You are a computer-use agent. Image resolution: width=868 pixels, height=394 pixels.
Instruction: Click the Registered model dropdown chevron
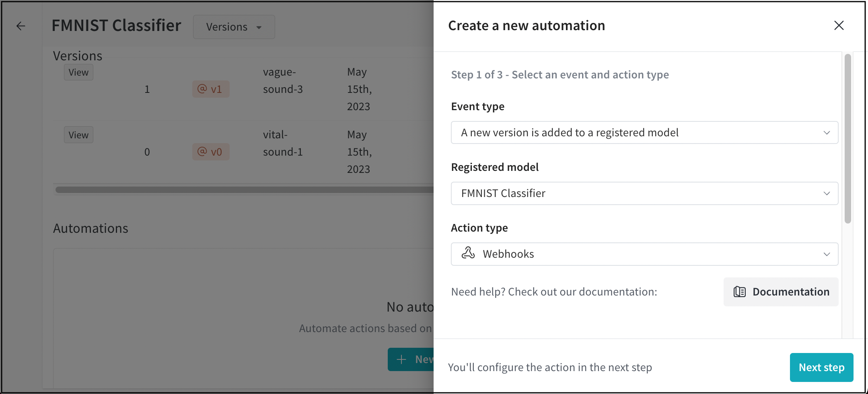coord(827,193)
